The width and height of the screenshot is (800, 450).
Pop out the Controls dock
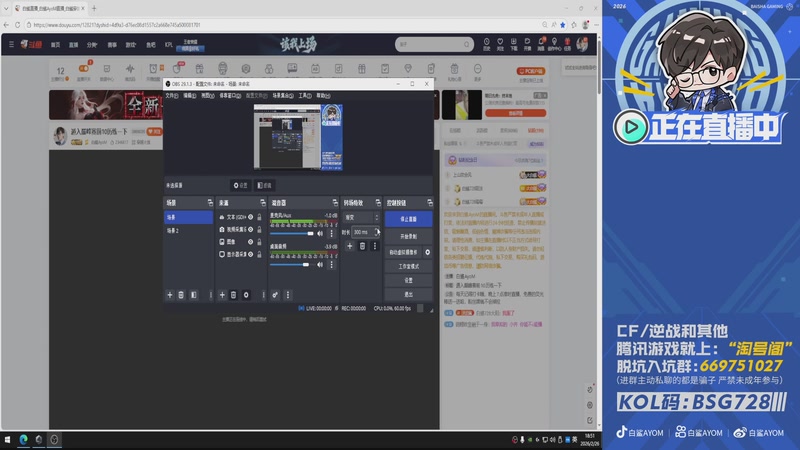[x=430, y=203]
